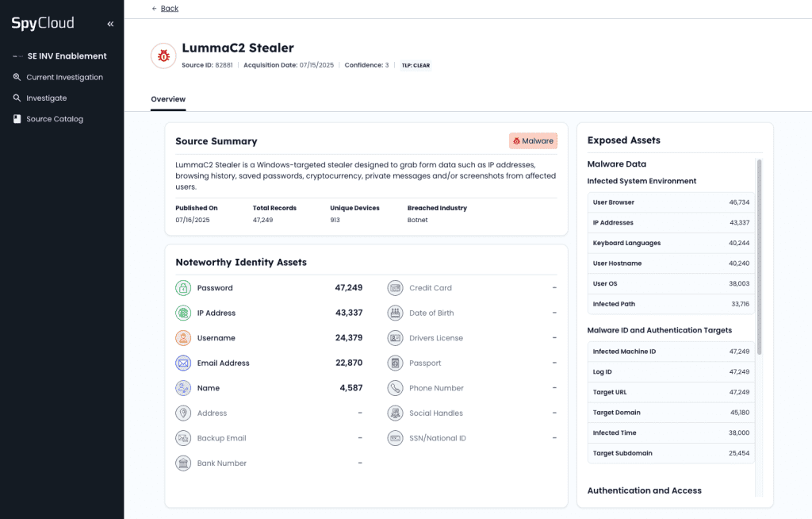Click Source ID 82881 text
812x519 pixels.
[x=207, y=65]
